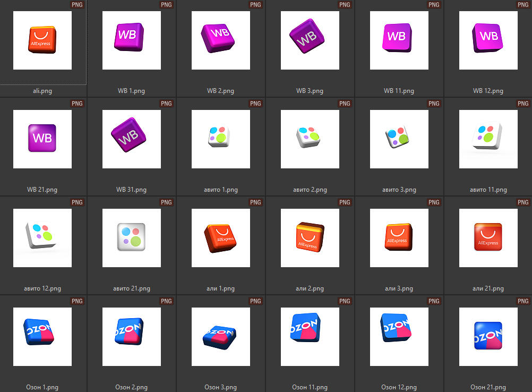Click the file name "Озон 3.png"

coord(221,387)
